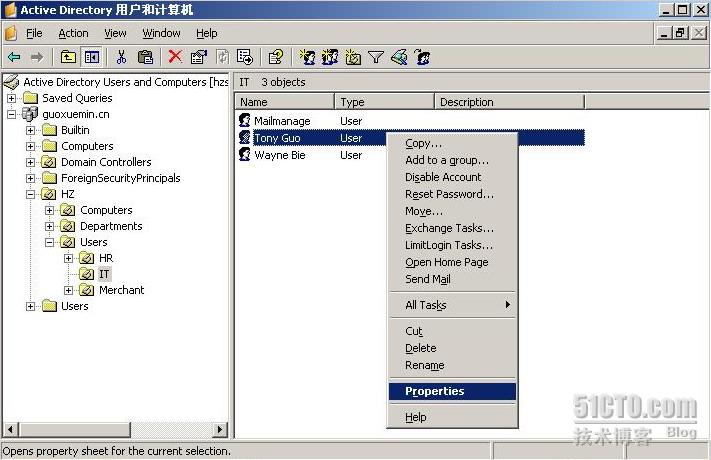Choose Properties in the context menu
711x460 pixels.
453,391
